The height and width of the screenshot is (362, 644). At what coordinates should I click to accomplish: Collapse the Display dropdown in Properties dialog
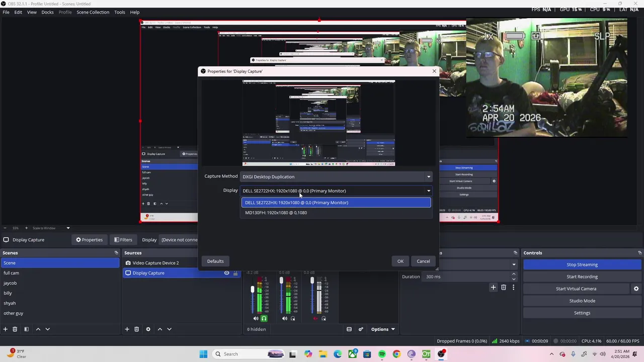tap(336, 191)
